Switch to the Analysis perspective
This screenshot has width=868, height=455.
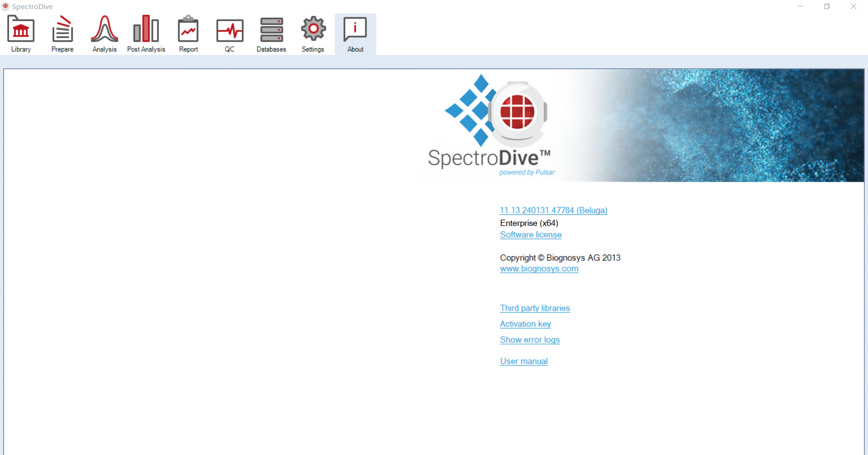pyautogui.click(x=104, y=34)
